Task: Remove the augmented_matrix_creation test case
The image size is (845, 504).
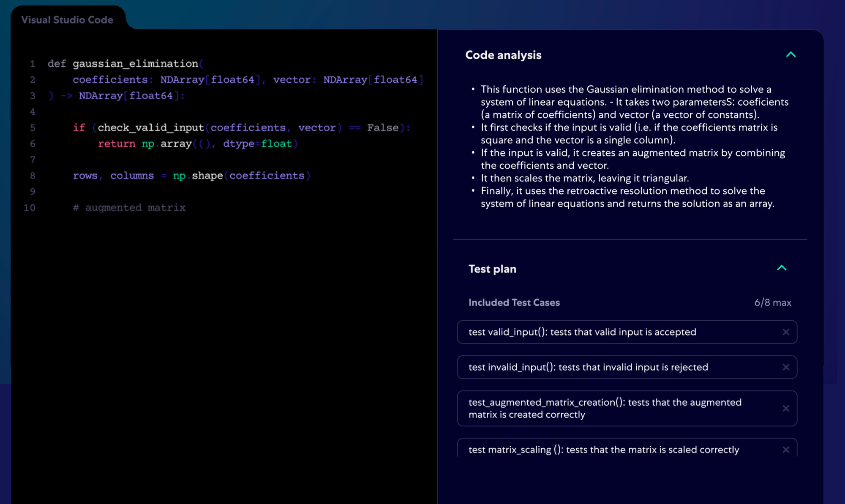Action: 785,409
